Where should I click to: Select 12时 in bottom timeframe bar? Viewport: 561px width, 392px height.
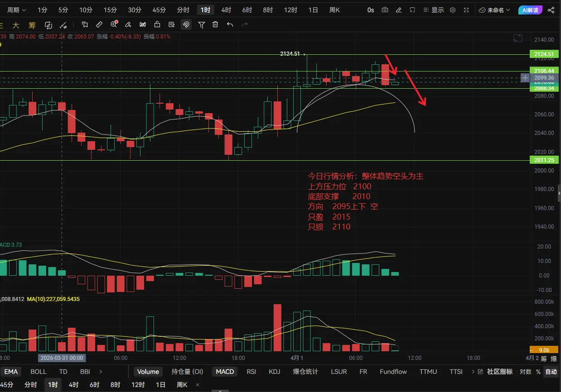click(x=138, y=385)
